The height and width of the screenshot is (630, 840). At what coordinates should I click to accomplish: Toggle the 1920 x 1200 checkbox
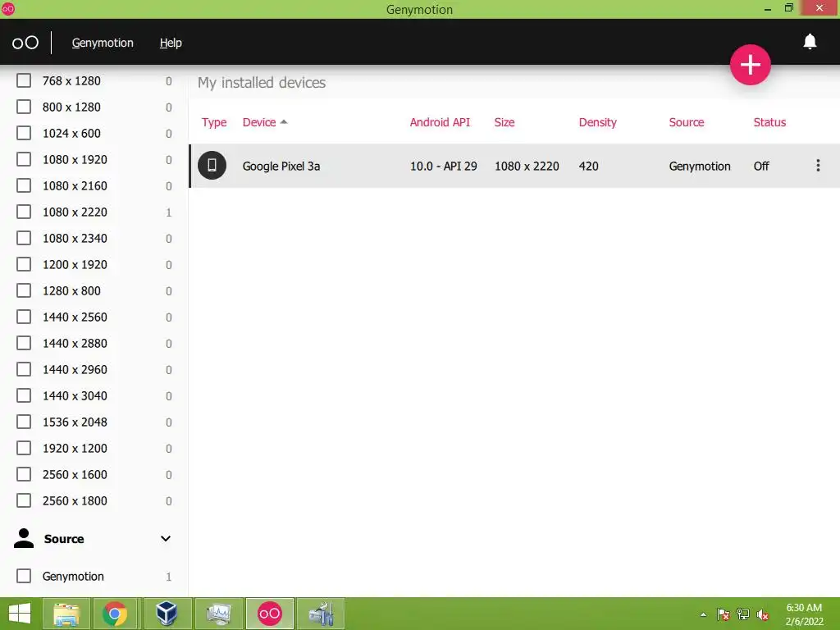point(24,449)
